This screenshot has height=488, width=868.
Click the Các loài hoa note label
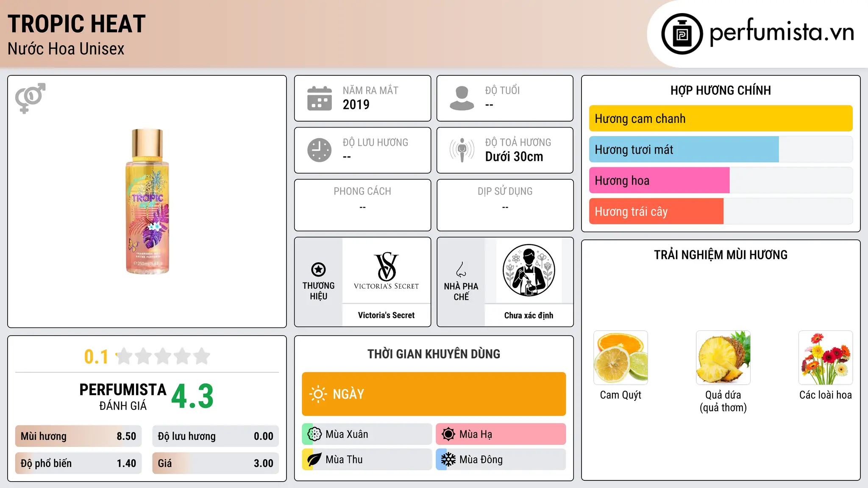pos(826,395)
